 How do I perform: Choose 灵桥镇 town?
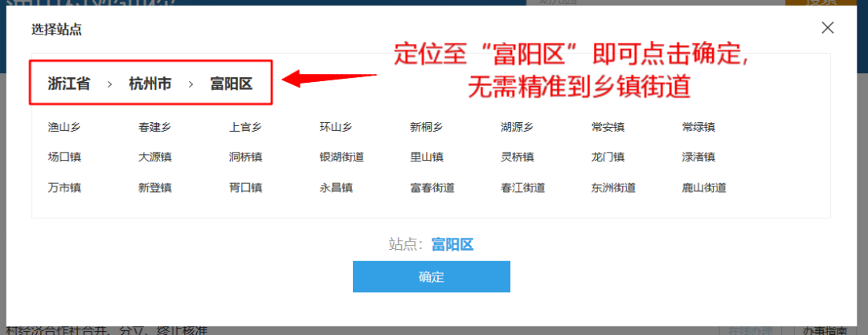[x=517, y=157]
